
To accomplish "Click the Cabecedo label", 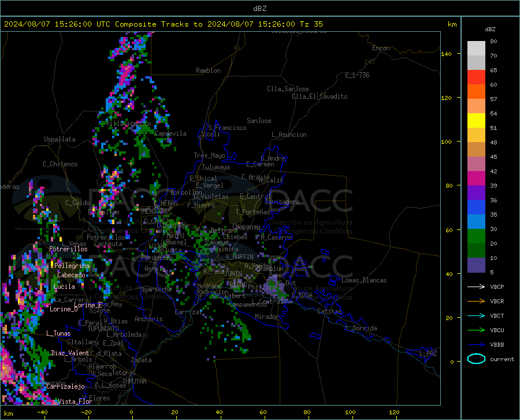I will coord(71,275).
